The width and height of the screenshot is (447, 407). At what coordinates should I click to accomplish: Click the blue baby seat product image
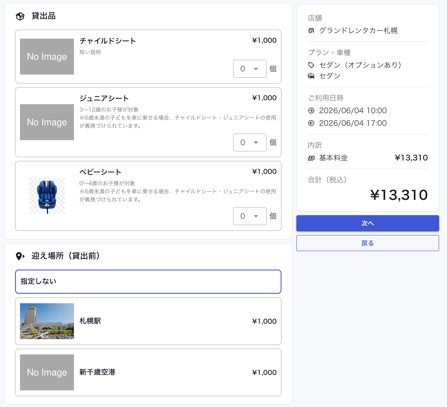coord(47,196)
